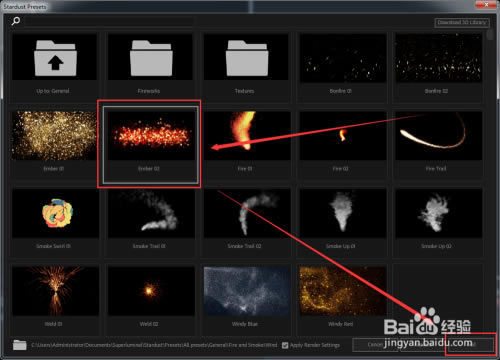500x360 pixels.
Task: Select the Fire 02 preset
Action: [x=342, y=144]
